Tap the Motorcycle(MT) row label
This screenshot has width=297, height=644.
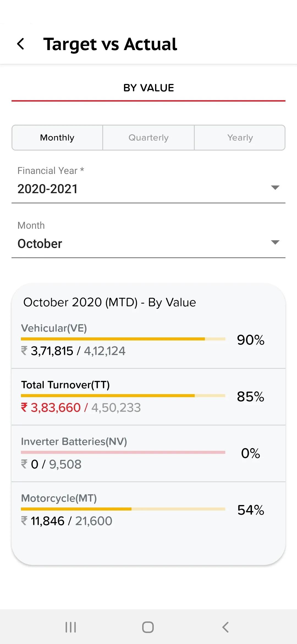pyautogui.click(x=59, y=498)
